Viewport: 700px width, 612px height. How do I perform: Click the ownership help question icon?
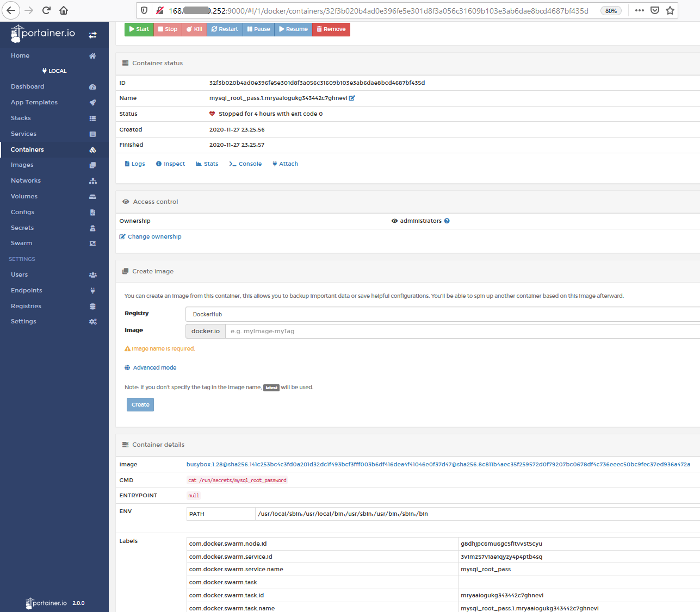click(447, 221)
